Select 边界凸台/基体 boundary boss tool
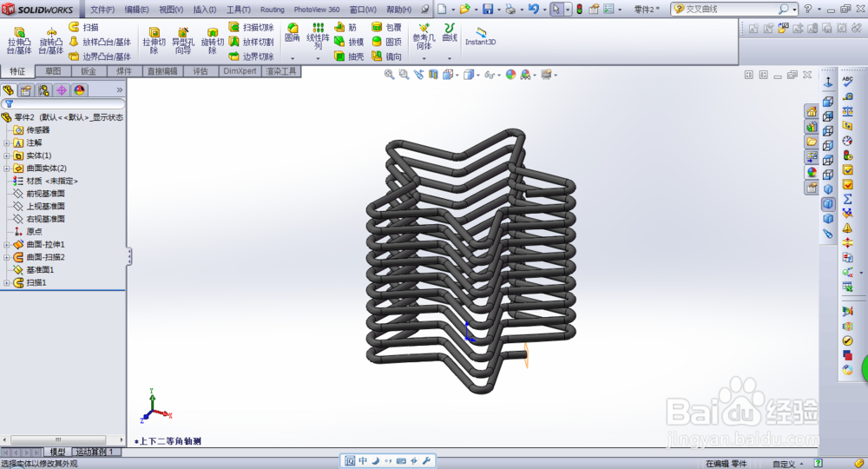Image resolution: width=868 pixels, height=469 pixels. 100,56
